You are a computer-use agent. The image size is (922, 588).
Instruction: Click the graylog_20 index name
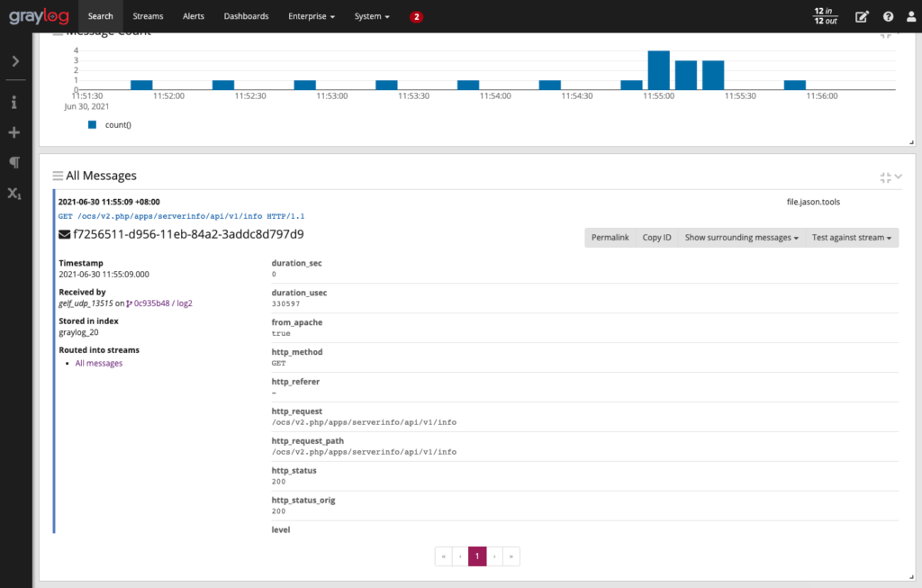click(x=79, y=332)
